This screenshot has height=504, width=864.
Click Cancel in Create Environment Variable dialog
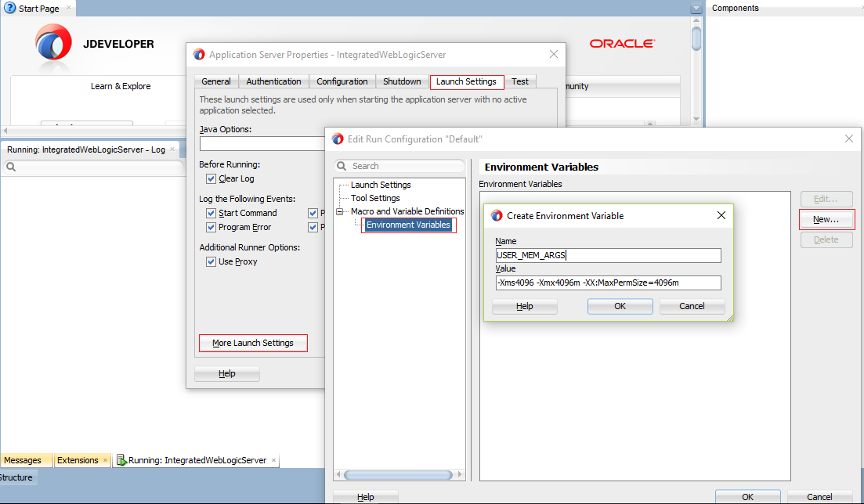tap(692, 306)
